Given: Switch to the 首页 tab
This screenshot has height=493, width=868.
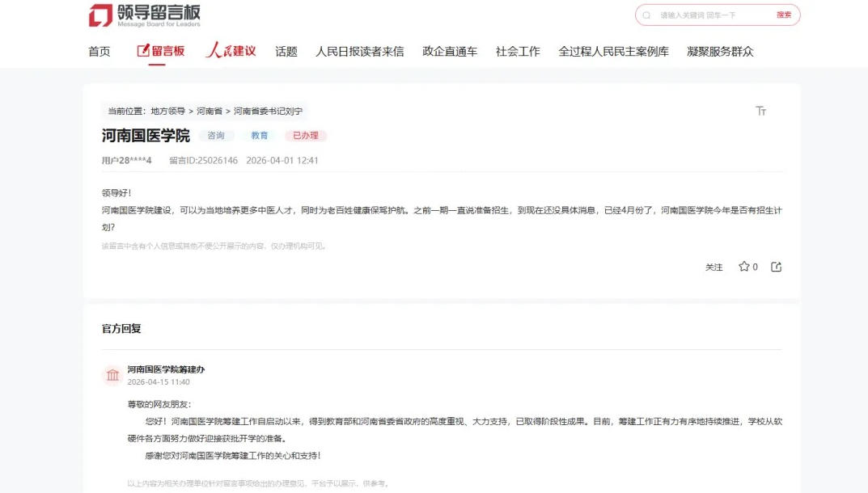Looking at the screenshot, I should click(x=98, y=50).
